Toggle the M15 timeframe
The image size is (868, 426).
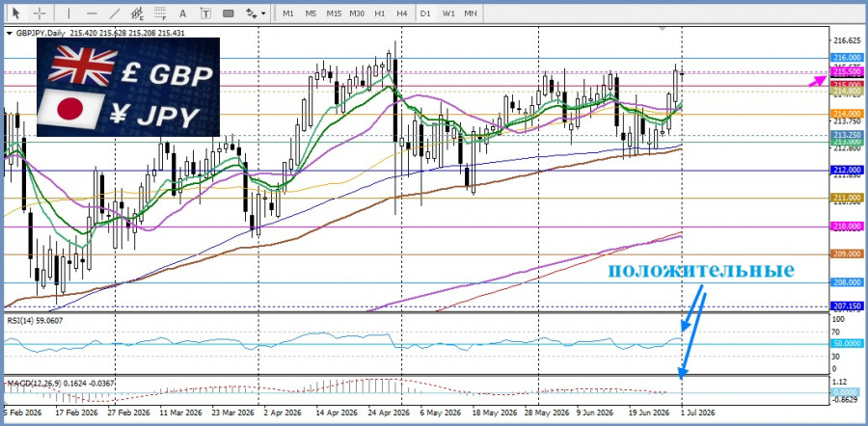pos(334,13)
